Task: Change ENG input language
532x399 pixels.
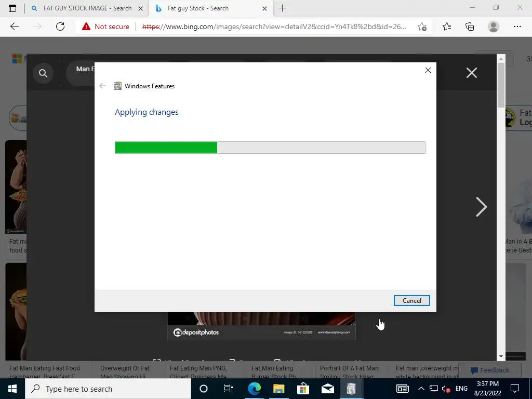Action: (461, 389)
